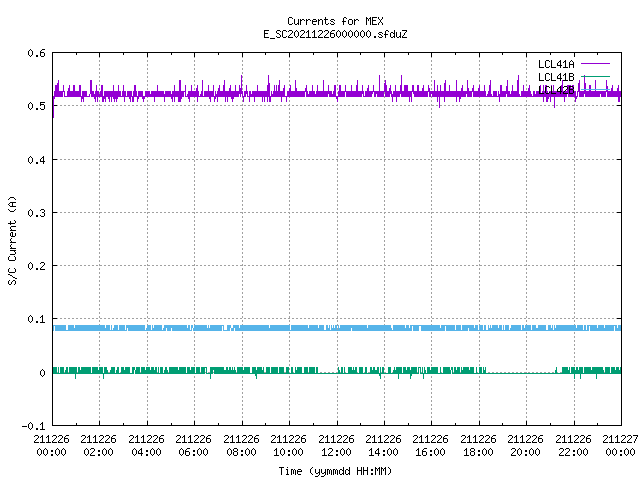This screenshot has height=480, width=640.
Task: Click the green LCL41B legend line sample
Action: point(595,76)
